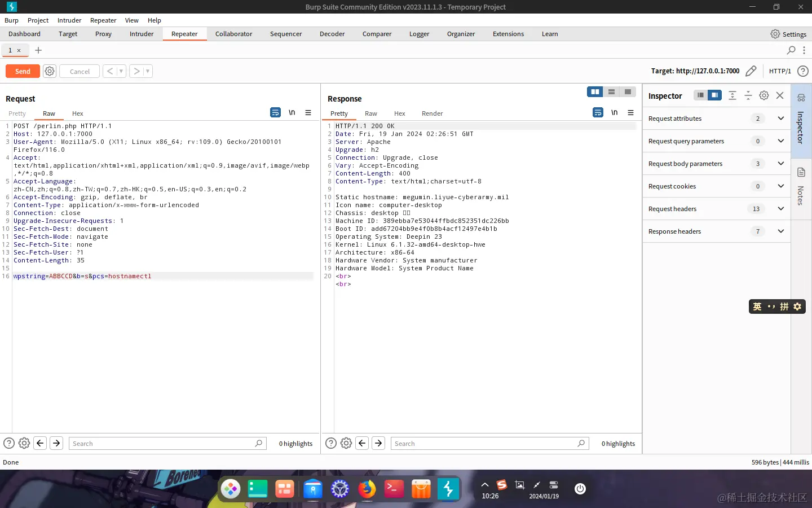This screenshot has height=508, width=812.
Task: Switch to the Decoder tab
Action: (332, 34)
